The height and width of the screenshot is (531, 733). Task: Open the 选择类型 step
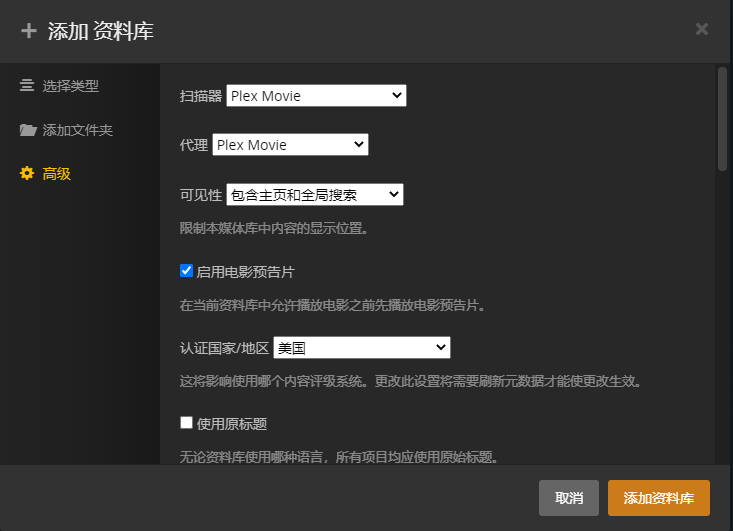point(59,86)
